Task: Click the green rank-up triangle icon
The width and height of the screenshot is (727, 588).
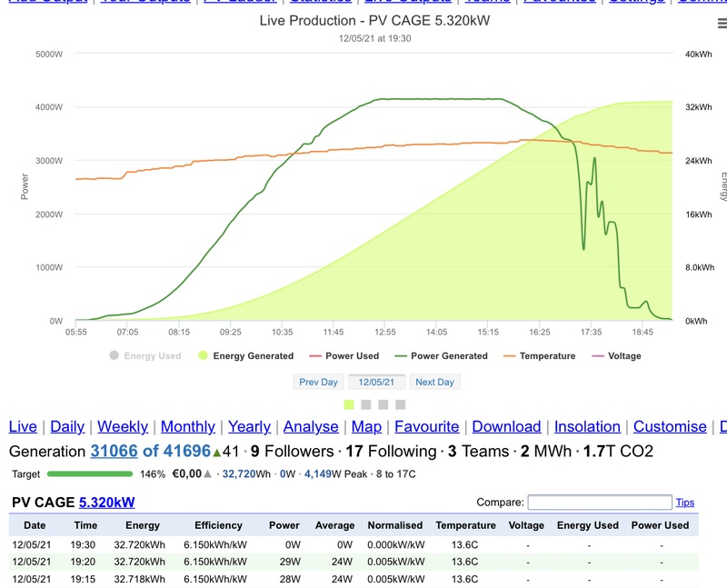Action: click(217, 453)
